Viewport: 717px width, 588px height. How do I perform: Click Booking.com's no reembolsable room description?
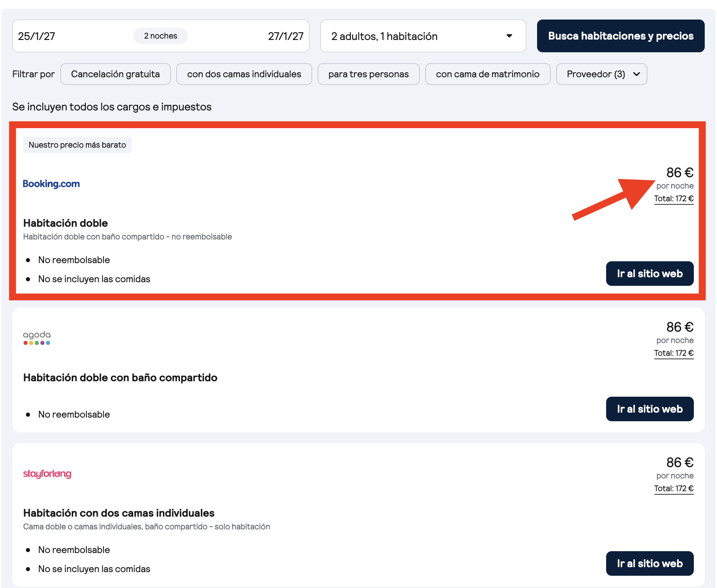[128, 237]
